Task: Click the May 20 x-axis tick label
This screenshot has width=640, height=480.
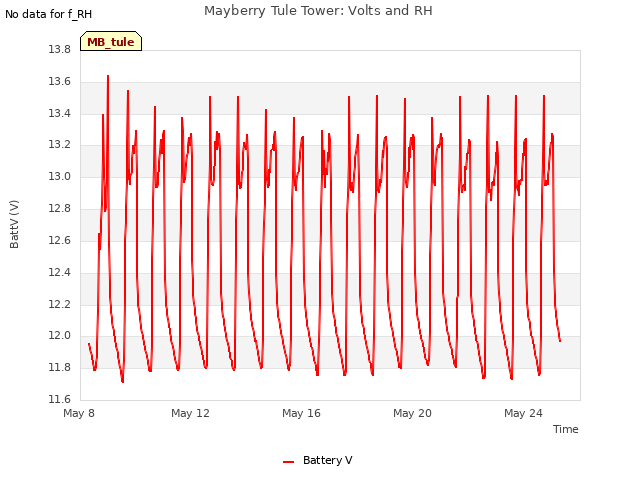Action: [412, 413]
